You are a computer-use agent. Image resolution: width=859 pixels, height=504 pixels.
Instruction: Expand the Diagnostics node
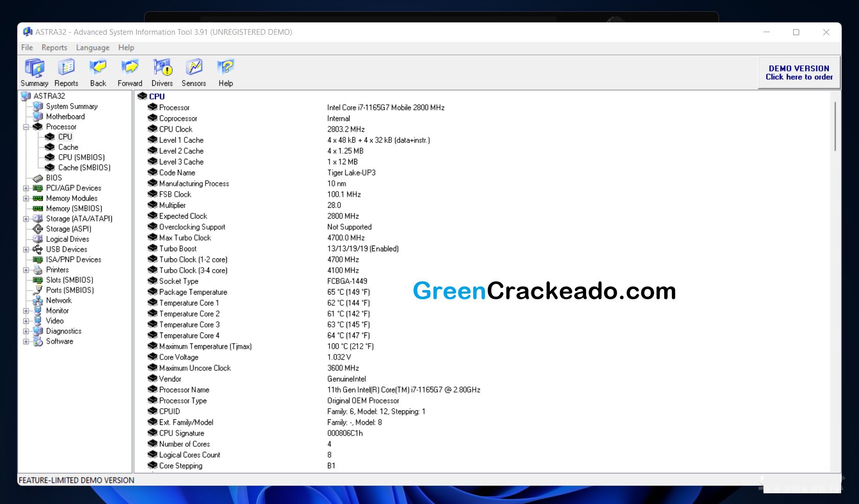click(x=26, y=331)
